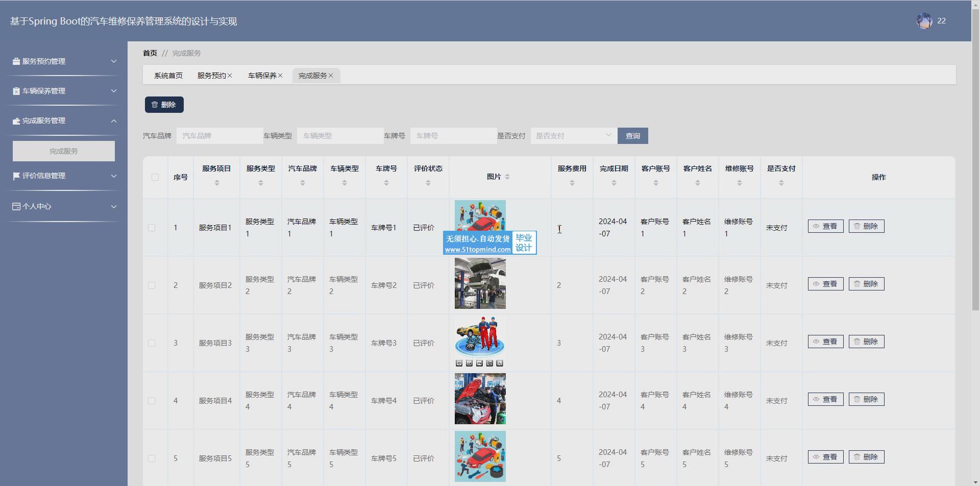This screenshot has width=980, height=486.
Task: Click the briefcase icon for 服务预约管理
Action: point(16,61)
